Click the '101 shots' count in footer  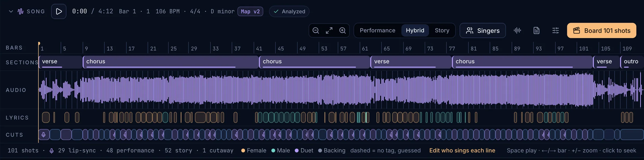23,151
